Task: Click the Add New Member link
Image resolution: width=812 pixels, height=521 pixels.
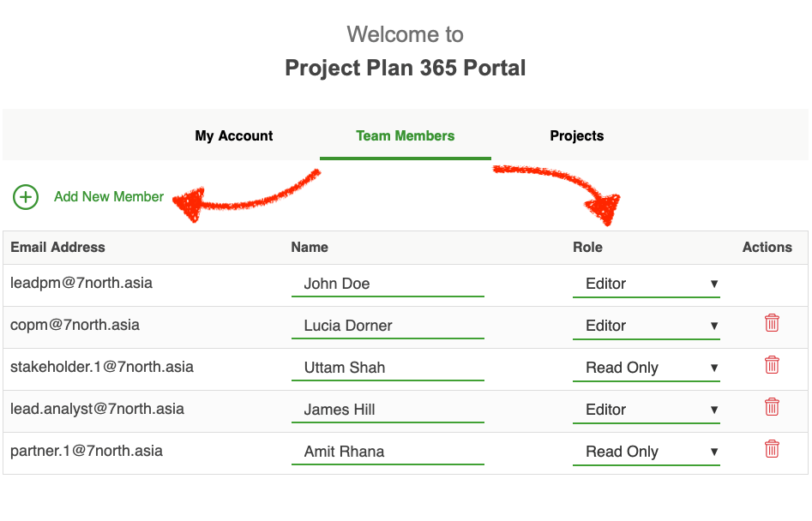Action: coord(109,196)
